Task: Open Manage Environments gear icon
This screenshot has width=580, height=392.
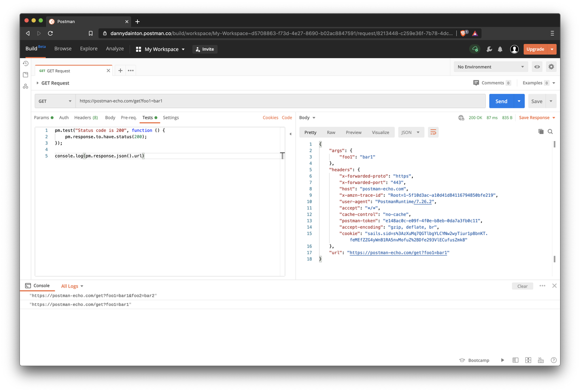Action: [x=551, y=67]
